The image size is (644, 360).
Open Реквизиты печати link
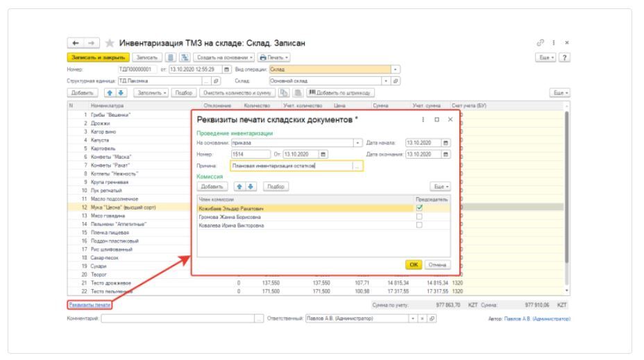point(90,305)
